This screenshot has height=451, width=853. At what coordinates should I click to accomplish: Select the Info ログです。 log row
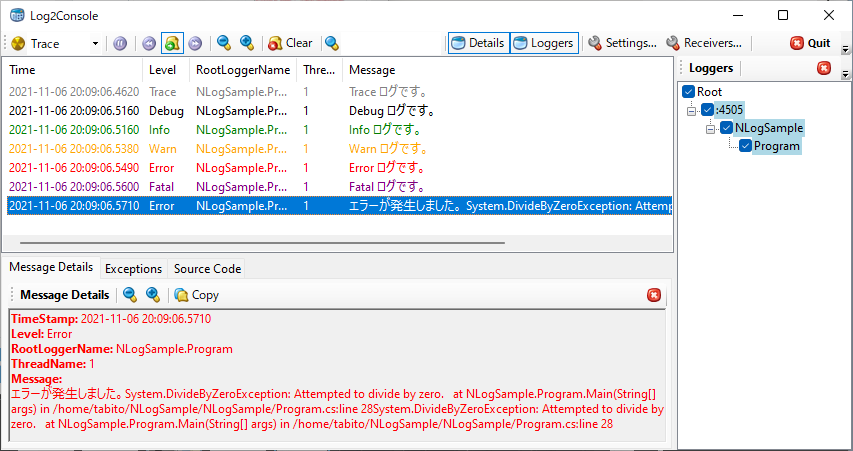coord(339,130)
